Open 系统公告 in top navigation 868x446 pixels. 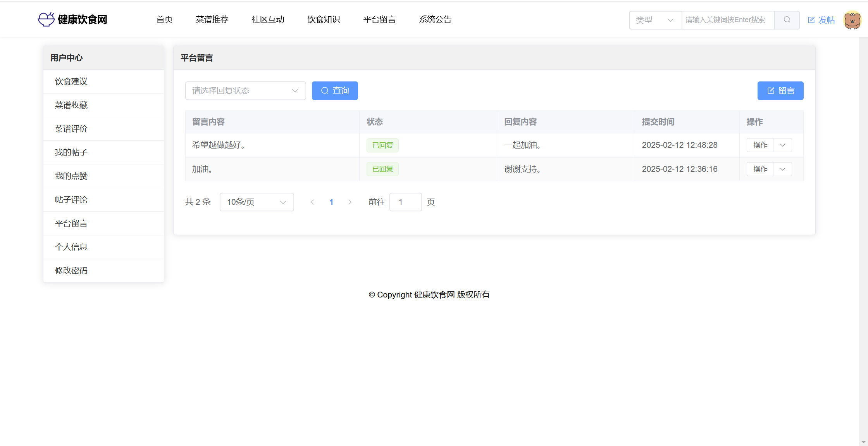[x=435, y=19]
